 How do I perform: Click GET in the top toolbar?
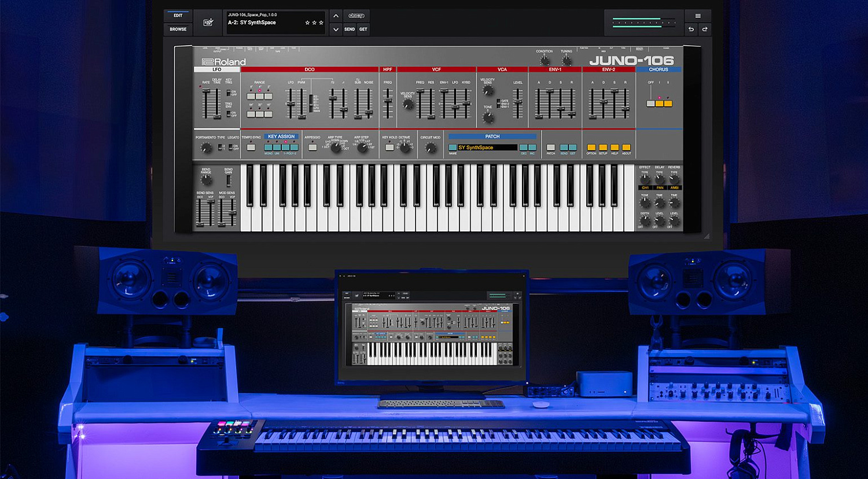click(363, 29)
